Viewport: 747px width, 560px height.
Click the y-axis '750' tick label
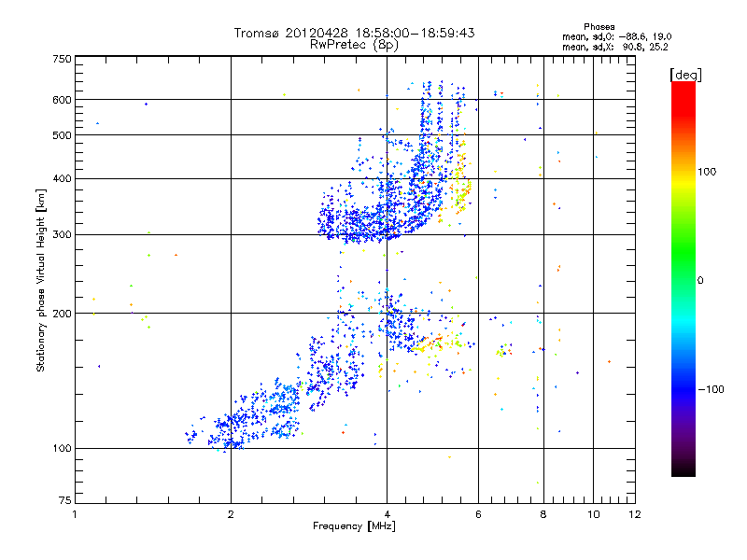coord(62,59)
